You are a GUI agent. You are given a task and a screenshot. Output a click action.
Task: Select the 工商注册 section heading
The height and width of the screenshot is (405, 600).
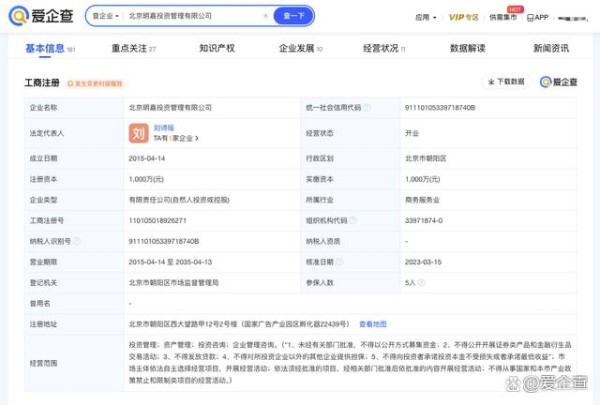(x=42, y=83)
